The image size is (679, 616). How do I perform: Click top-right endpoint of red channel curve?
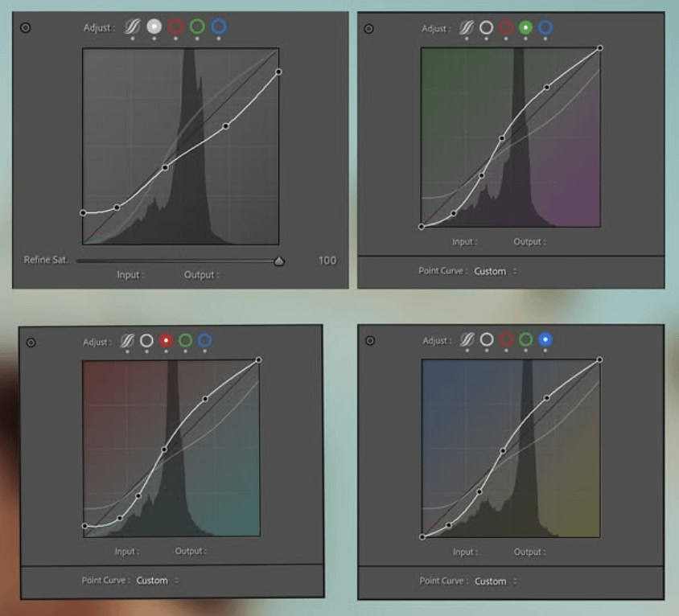point(258,360)
